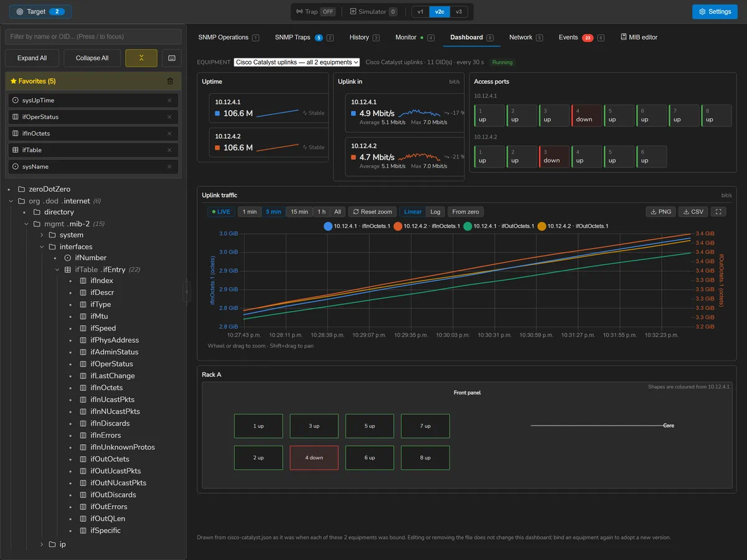The height and width of the screenshot is (560, 747).
Task: Expand the system folder
Action: click(42, 235)
